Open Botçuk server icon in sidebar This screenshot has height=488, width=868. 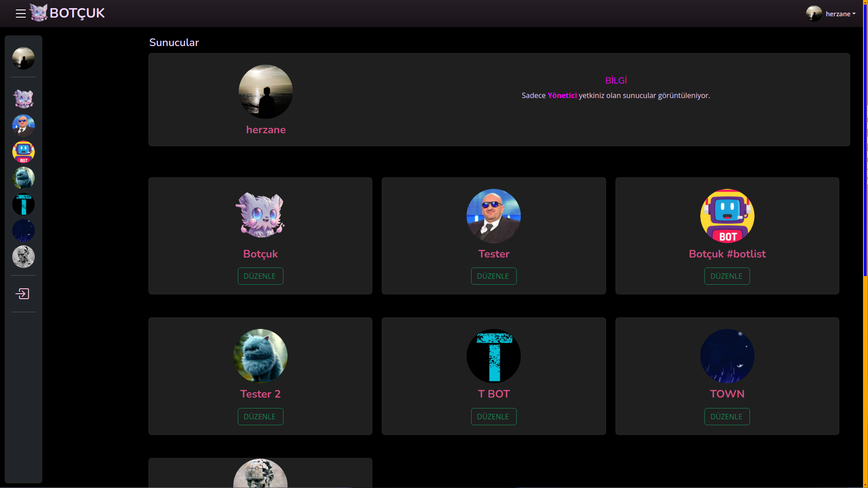pyautogui.click(x=24, y=99)
